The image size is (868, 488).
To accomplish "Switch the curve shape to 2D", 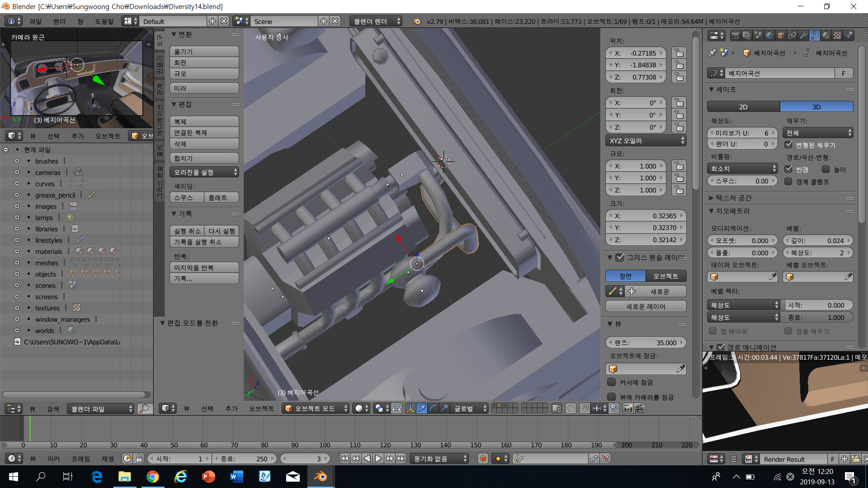I will pos(743,107).
